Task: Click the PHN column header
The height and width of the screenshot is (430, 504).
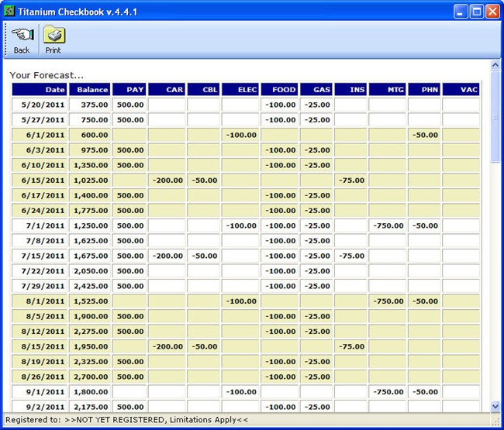Action: coord(424,90)
